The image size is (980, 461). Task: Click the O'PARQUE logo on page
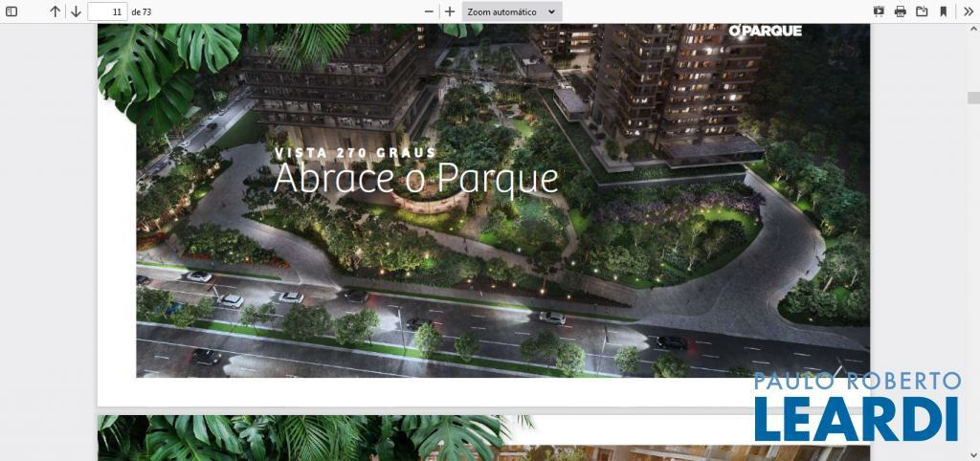[765, 31]
